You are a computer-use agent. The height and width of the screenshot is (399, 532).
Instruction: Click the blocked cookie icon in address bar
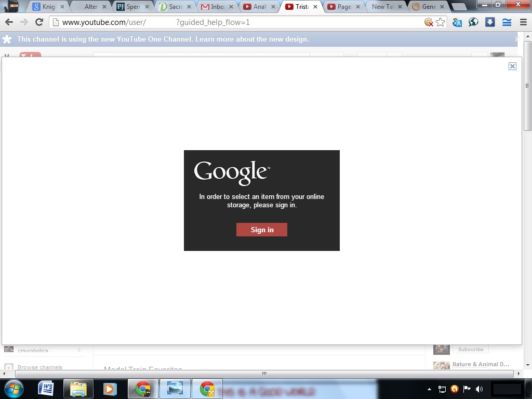click(429, 22)
